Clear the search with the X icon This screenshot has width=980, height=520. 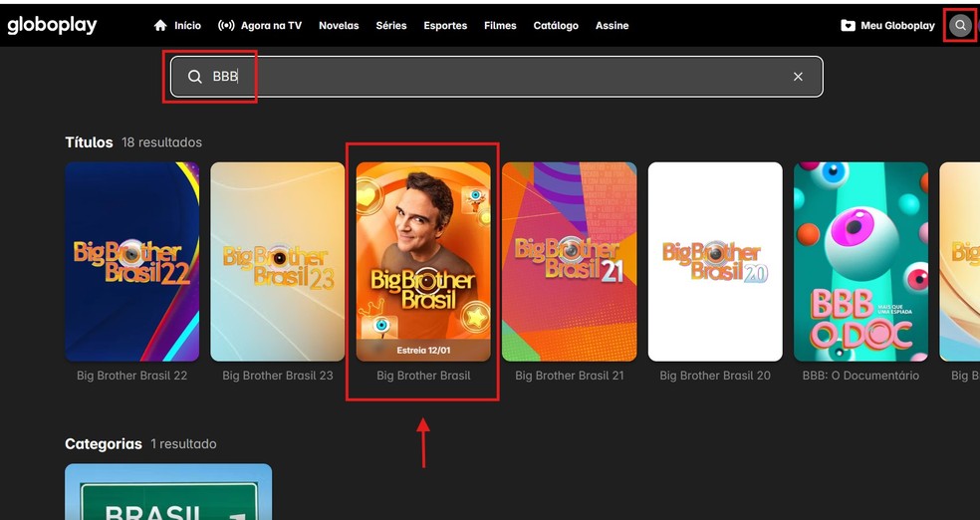pyautogui.click(x=798, y=77)
